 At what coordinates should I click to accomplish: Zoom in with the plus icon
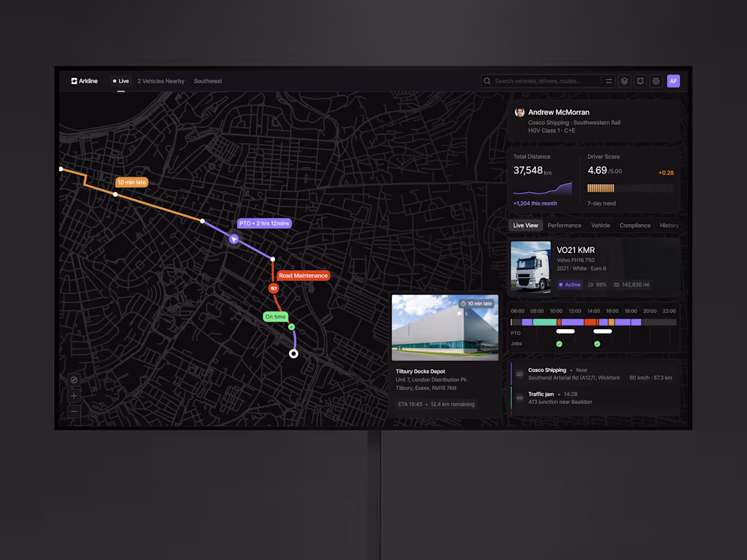click(x=74, y=396)
